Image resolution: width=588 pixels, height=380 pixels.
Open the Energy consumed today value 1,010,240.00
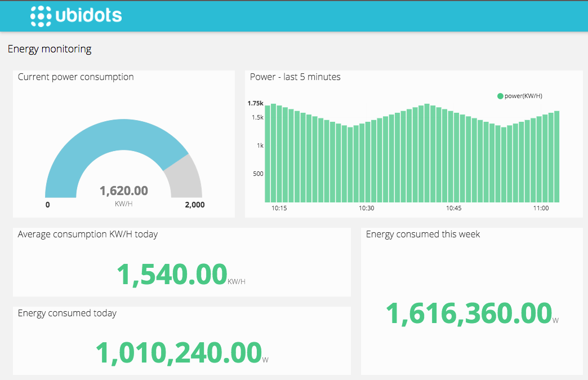point(178,352)
